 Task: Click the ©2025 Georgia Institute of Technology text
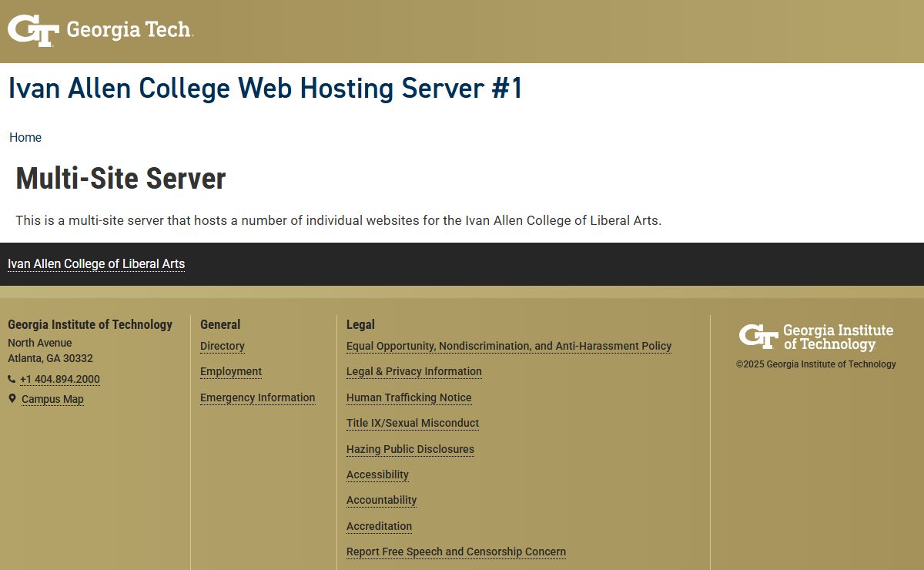pyautogui.click(x=816, y=364)
